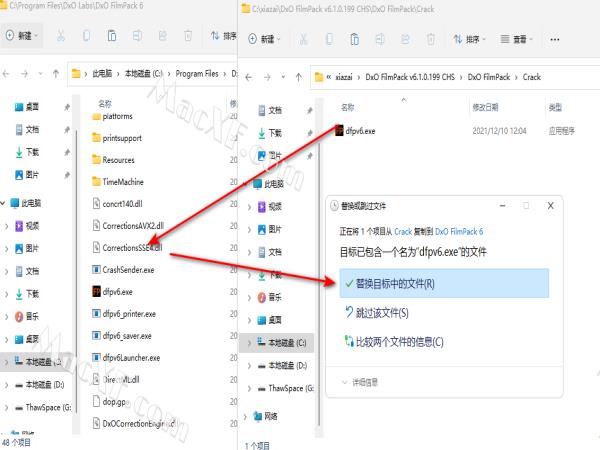Click xiazai in Crack window address bar

click(344, 77)
